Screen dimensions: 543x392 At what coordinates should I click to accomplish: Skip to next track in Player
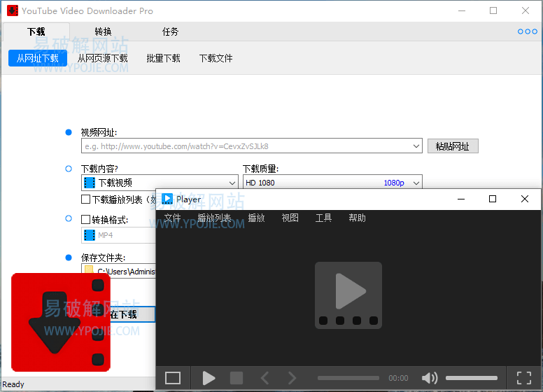(292, 378)
